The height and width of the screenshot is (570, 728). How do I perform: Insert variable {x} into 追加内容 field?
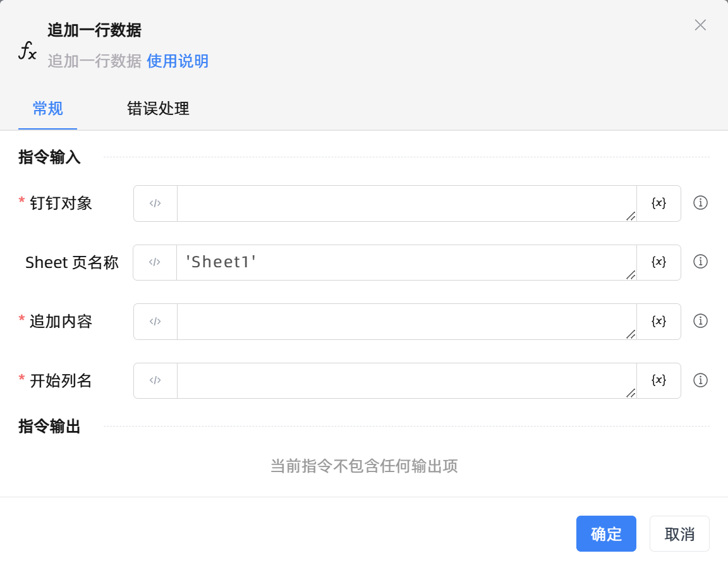pyautogui.click(x=658, y=322)
